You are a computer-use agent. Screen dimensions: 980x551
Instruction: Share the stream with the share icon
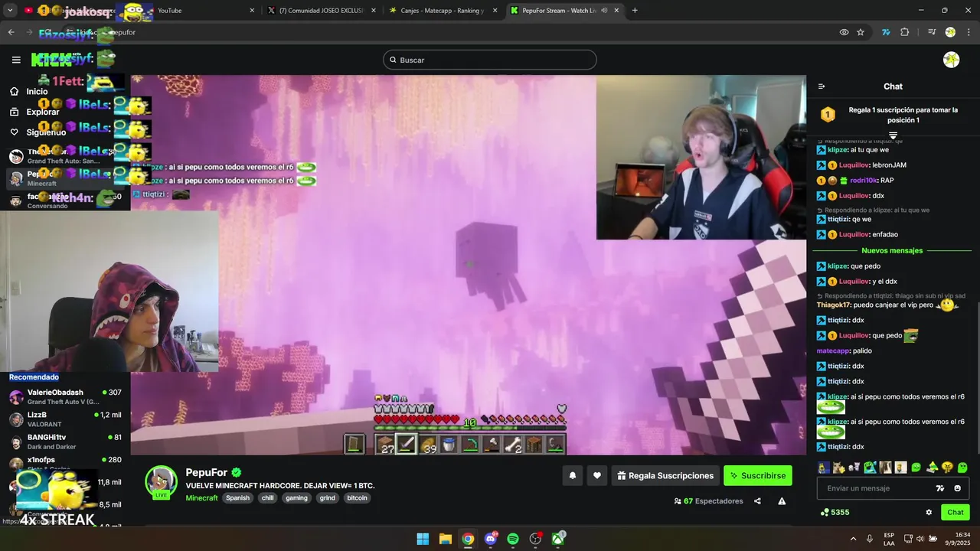pyautogui.click(x=757, y=501)
